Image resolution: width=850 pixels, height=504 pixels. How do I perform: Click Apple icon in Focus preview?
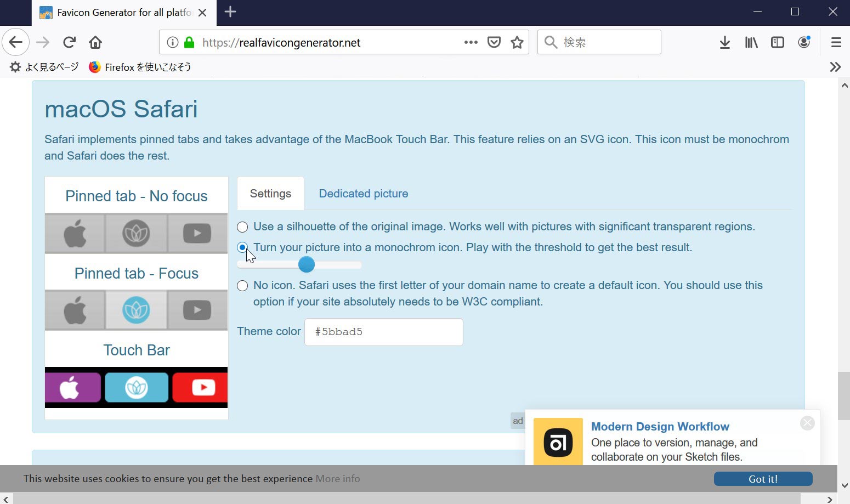pyautogui.click(x=75, y=310)
